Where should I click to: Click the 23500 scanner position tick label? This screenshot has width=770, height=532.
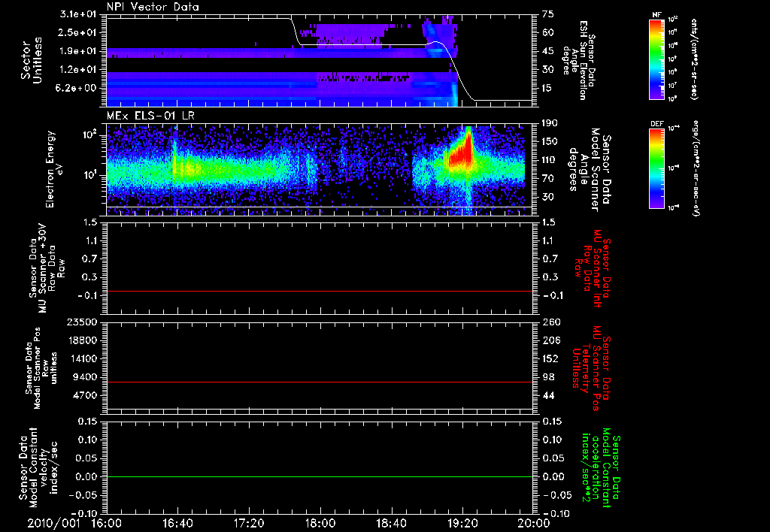point(83,322)
